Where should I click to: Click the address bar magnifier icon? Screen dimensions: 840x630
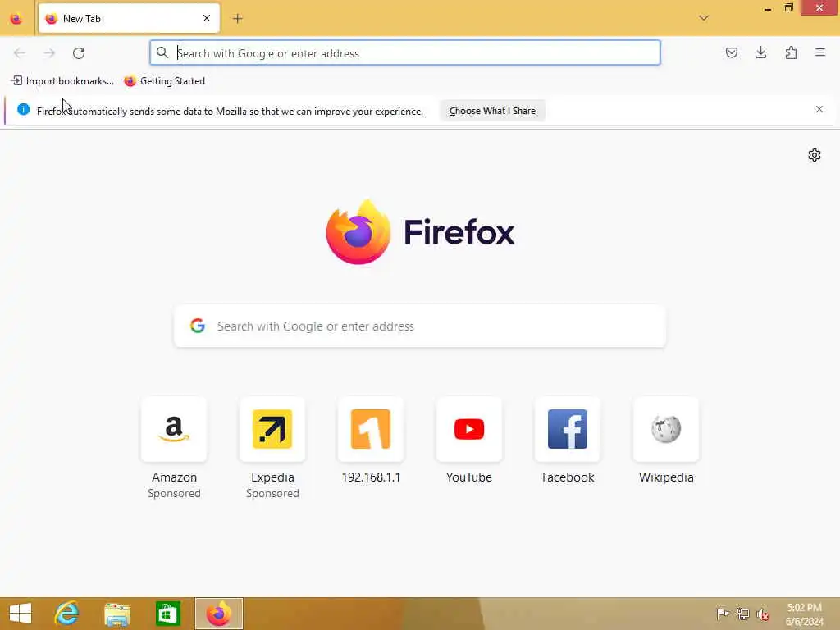point(162,52)
